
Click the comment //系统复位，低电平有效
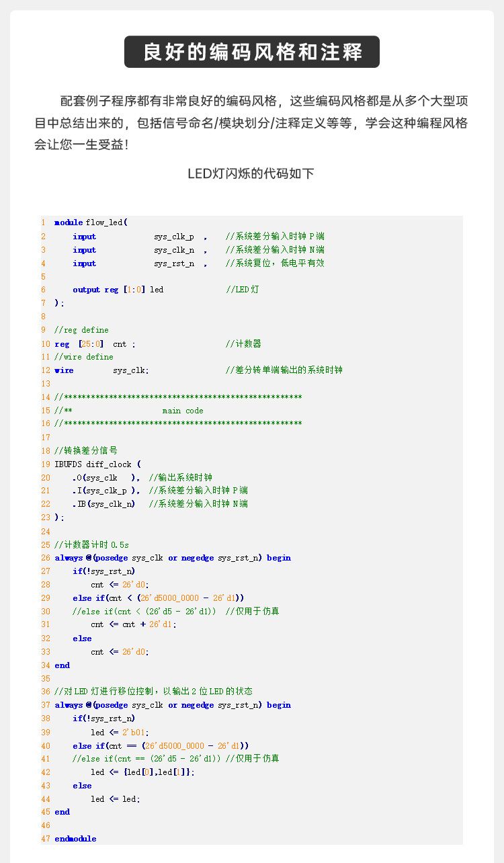275,263
